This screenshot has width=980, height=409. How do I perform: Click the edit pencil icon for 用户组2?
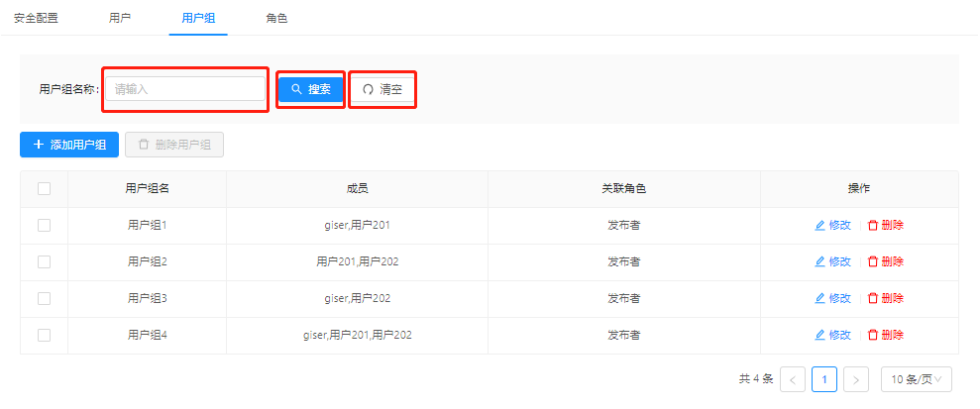[x=819, y=262]
